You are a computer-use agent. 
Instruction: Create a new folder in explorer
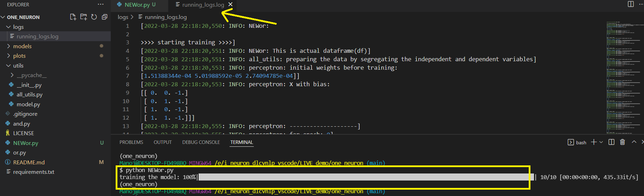coord(83,17)
